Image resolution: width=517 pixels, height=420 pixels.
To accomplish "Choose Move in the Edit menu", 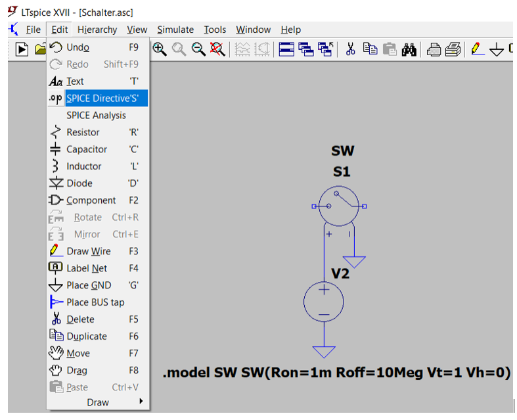I will click(98, 354).
